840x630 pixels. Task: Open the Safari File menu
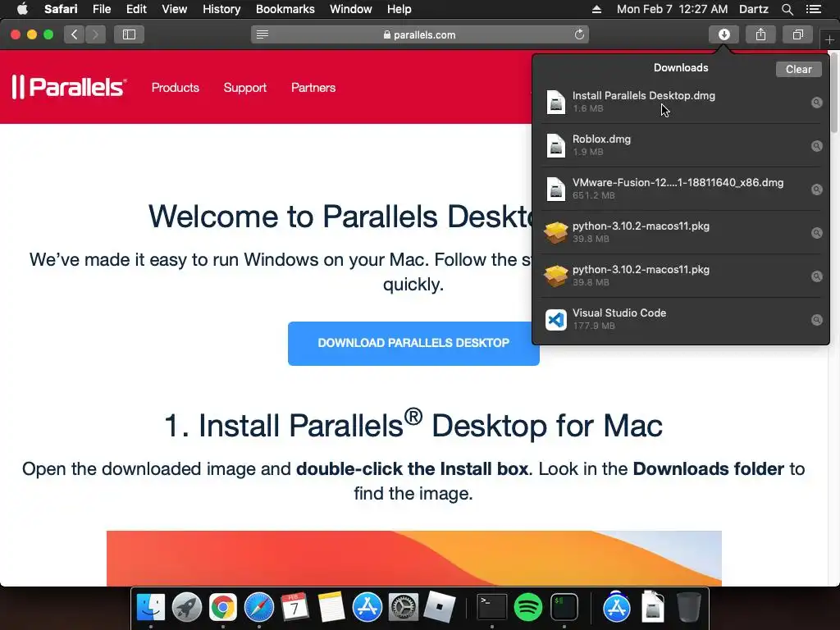(101, 9)
